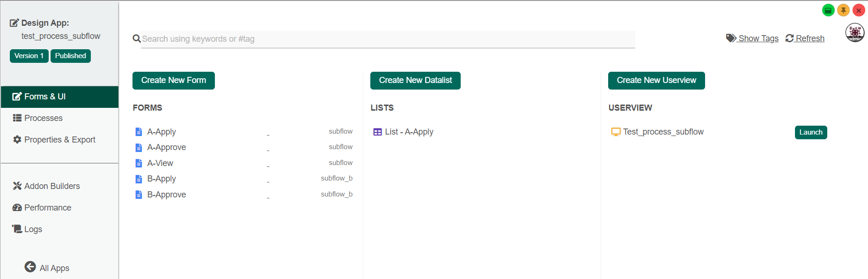This screenshot has width=868, height=279.
Task: Refresh the app design list
Action: (805, 38)
